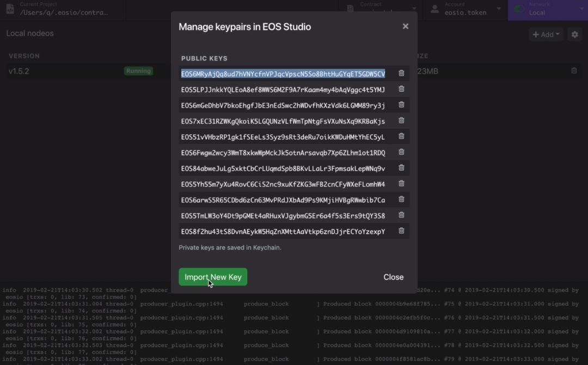Image resolution: width=588 pixels, height=365 pixels.
Task: Click the PUBLIC KEYS section label
Action: click(x=204, y=58)
